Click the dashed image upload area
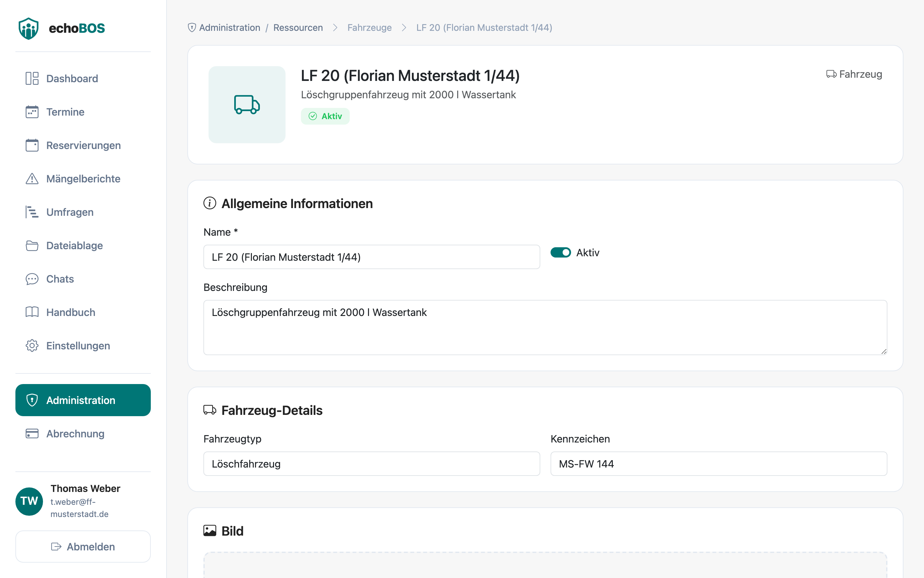This screenshot has width=924, height=578. [545, 565]
